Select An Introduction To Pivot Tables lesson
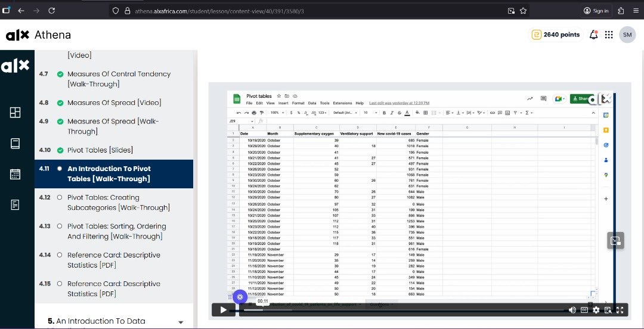This screenshot has width=644, height=329. click(114, 174)
